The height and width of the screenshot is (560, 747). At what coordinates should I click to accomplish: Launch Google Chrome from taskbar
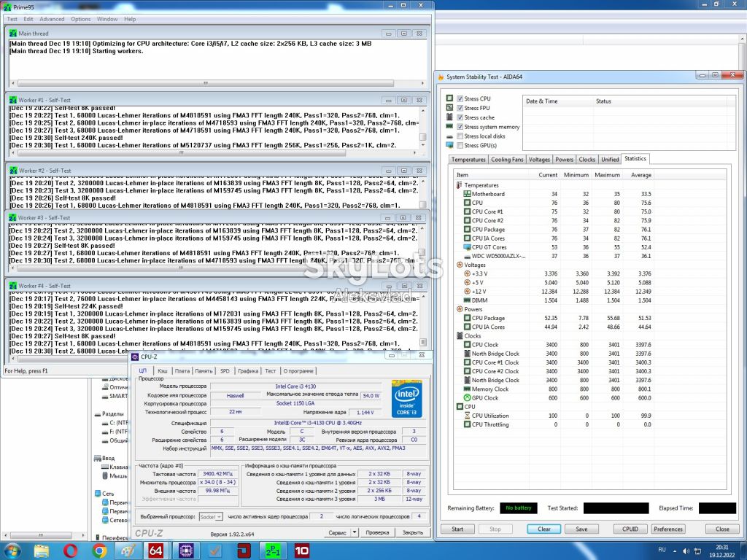99,551
